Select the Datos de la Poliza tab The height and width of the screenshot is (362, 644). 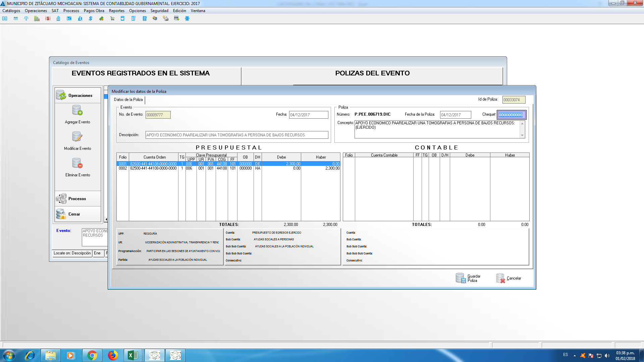pyautogui.click(x=128, y=100)
